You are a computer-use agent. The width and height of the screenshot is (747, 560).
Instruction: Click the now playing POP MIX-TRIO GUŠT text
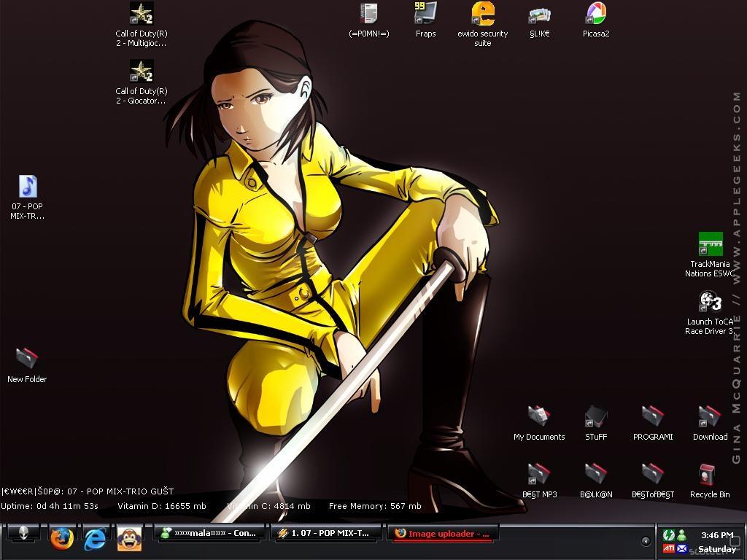(88, 491)
